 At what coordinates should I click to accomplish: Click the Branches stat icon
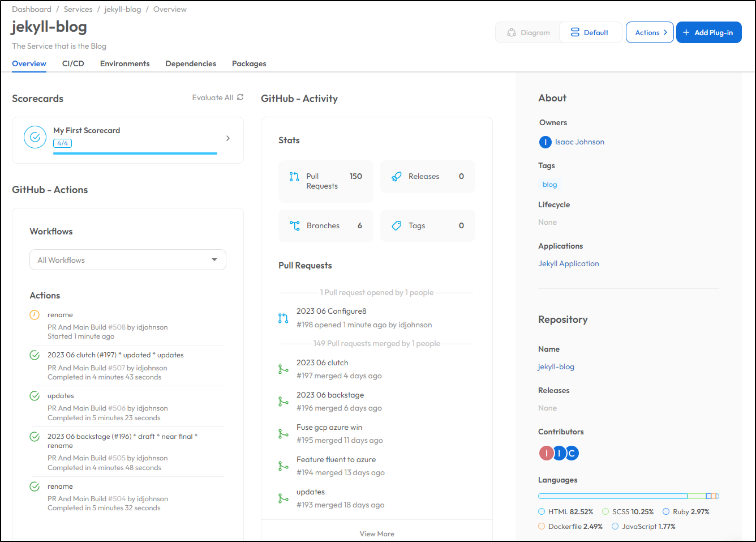[295, 225]
